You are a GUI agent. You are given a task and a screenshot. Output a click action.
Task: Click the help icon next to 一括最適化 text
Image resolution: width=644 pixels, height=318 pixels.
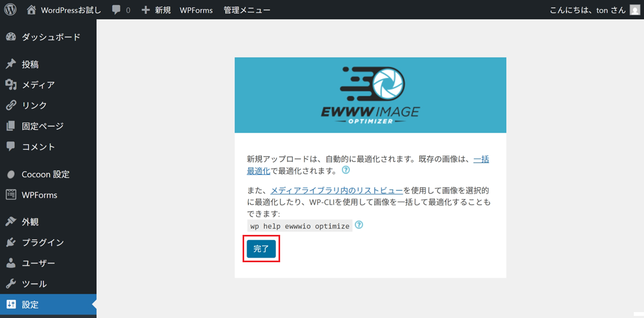pyautogui.click(x=346, y=171)
